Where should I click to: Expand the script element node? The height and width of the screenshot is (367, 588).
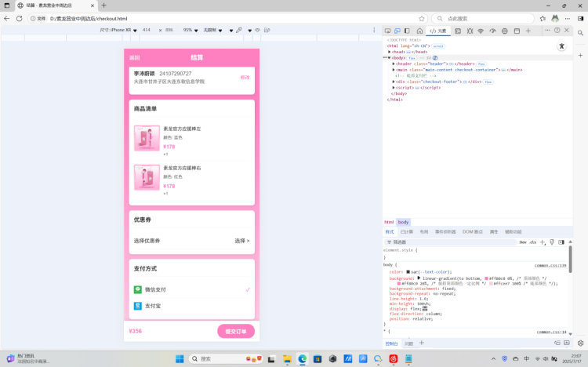point(394,88)
